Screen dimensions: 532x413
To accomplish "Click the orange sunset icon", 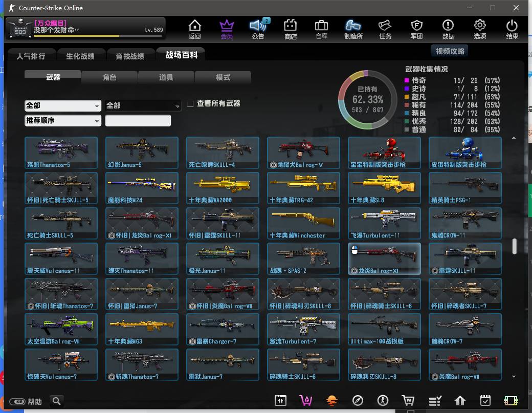I will [332, 401].
